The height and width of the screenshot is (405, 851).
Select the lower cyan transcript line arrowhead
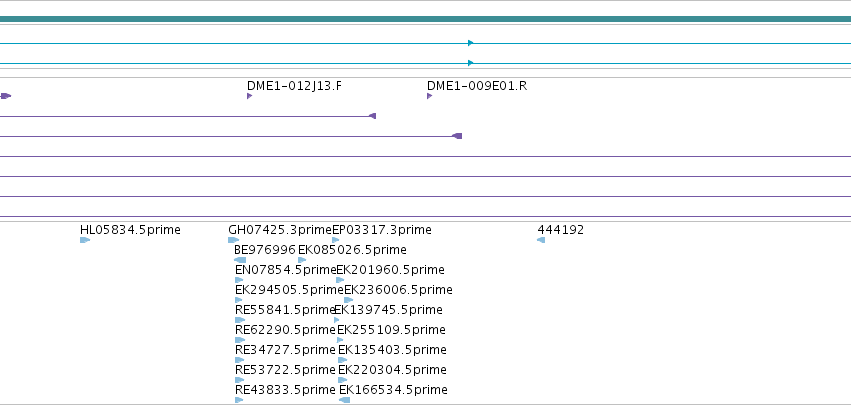pos(471,63)
